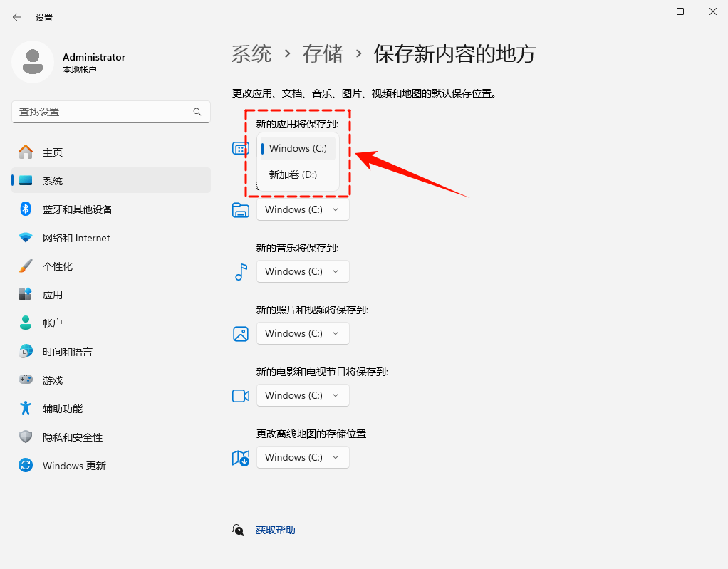
Task: Expand the 新的照片和视频将保存到 dropdown
Action: point(302,333)
